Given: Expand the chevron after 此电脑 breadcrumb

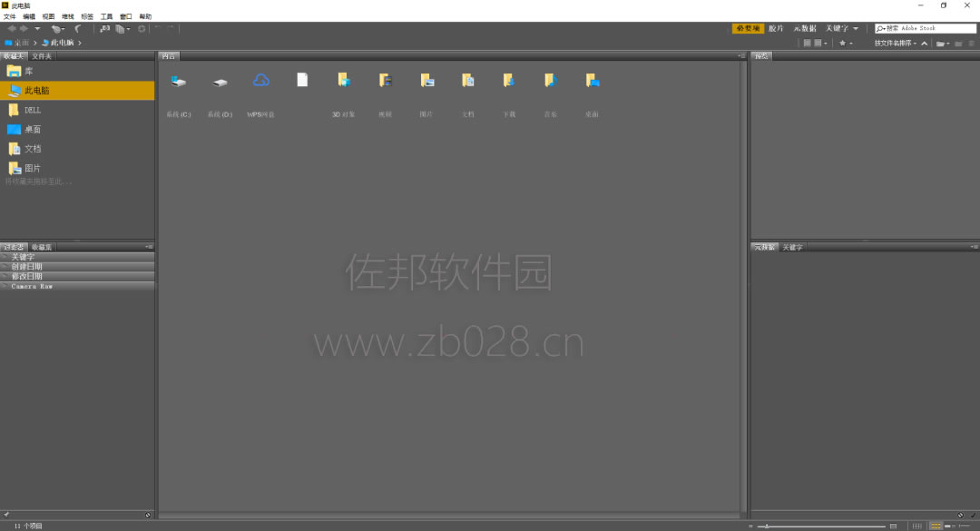Looking at the screenshot, I should click(80, 44).
